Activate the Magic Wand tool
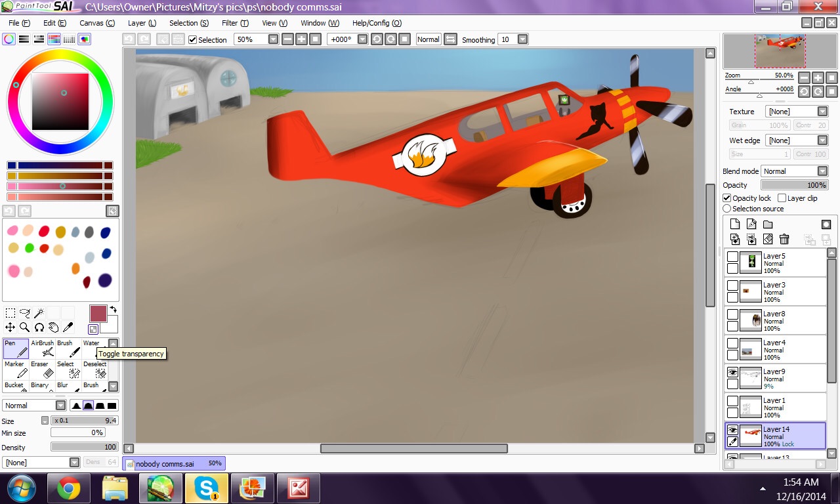Viewport: 840px width, 504px height. 39,313
